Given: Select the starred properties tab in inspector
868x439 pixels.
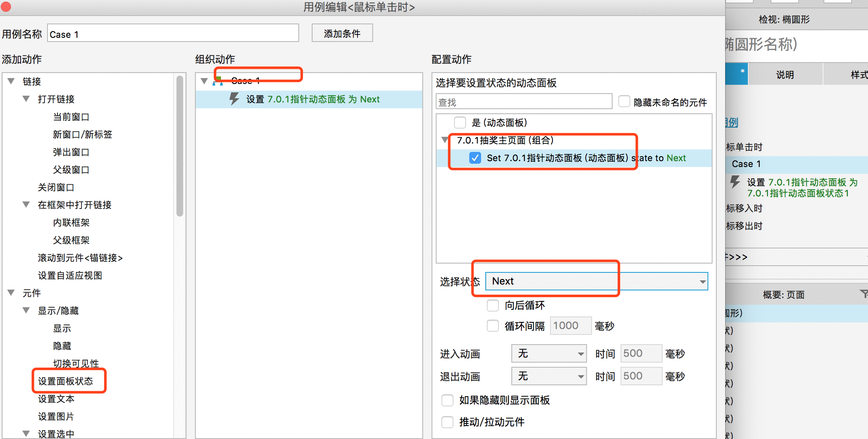Looking at the screenshot, I should 736,74.
